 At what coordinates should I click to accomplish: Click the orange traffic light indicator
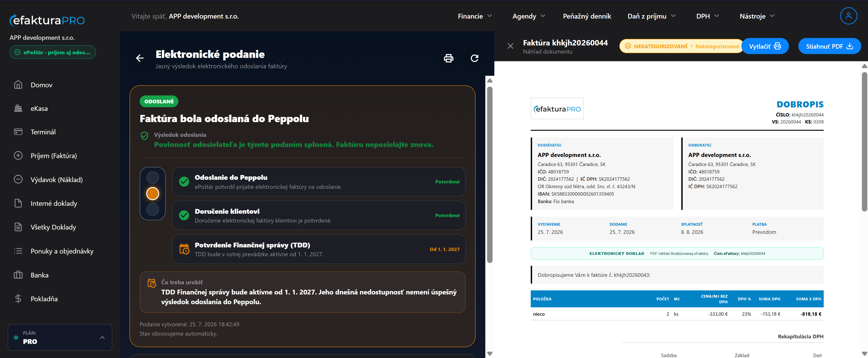pos(153,194)
